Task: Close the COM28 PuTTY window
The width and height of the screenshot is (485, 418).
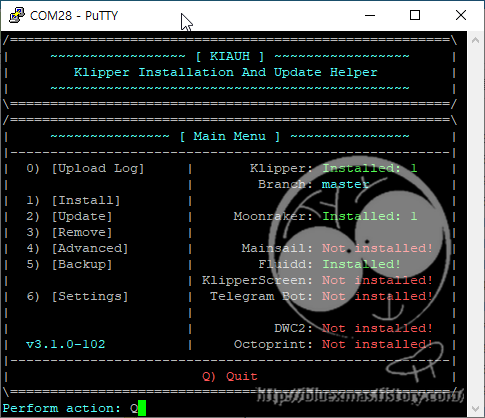Action: [x=461, y=15]
